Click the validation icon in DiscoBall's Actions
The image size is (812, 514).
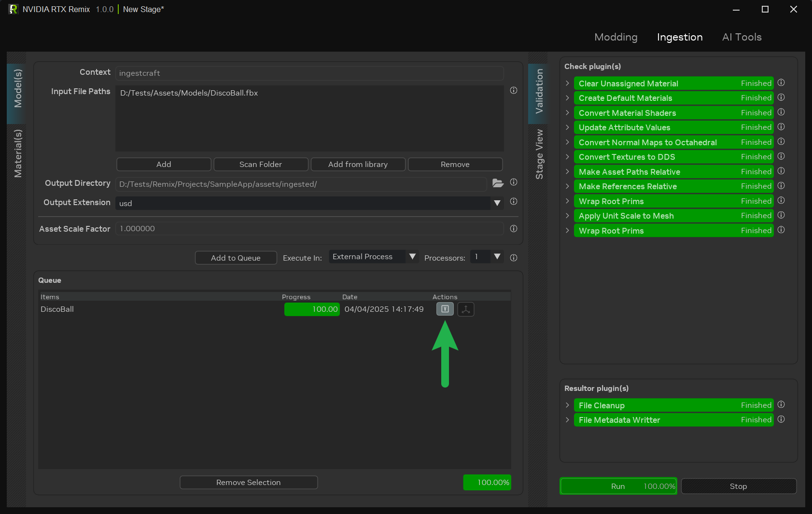445,309
